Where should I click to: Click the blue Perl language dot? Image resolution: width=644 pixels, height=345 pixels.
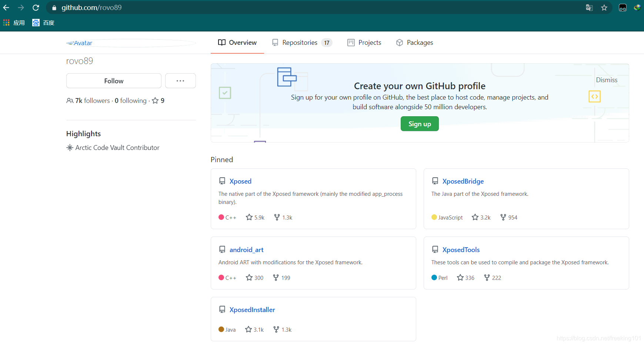(x=434, y=278)
